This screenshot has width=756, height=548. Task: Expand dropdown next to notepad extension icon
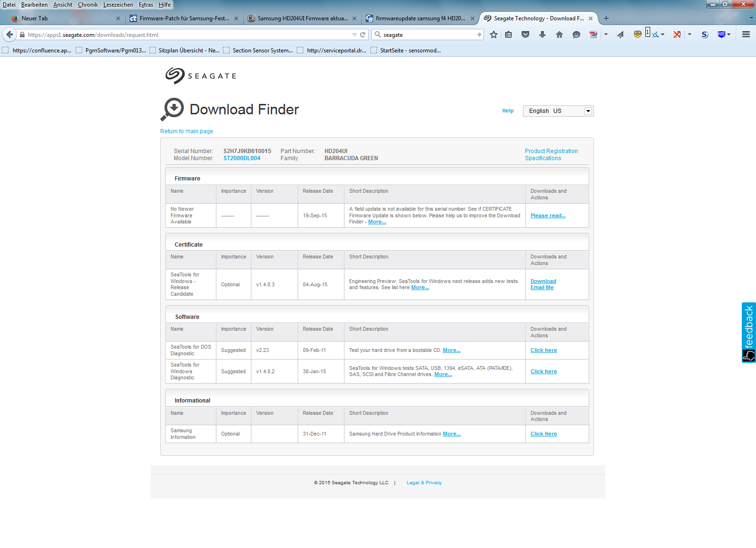point(606,34)
